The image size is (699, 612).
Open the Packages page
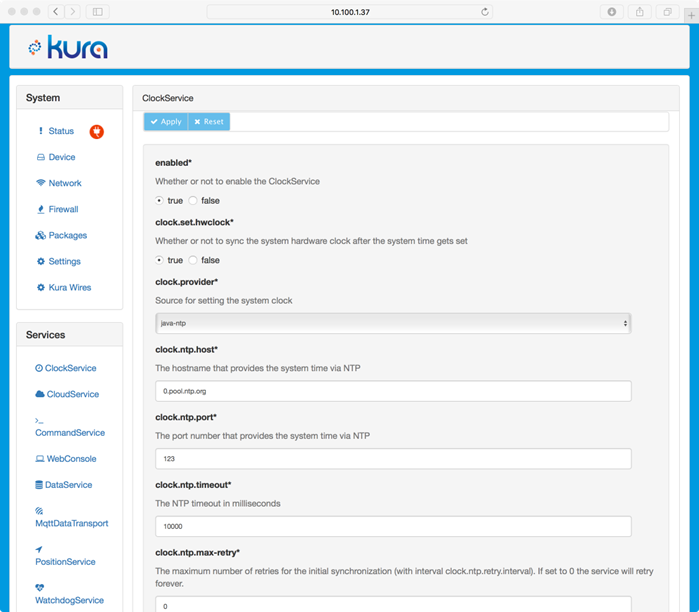[x=68, y=235]
